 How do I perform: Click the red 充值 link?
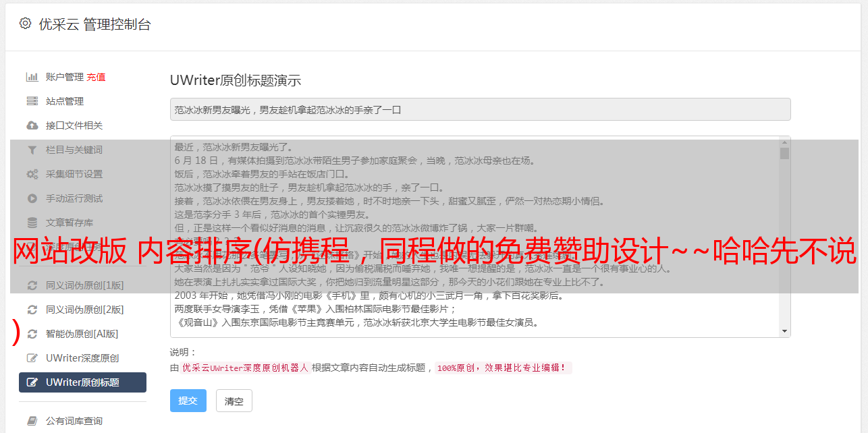(96, 77)
